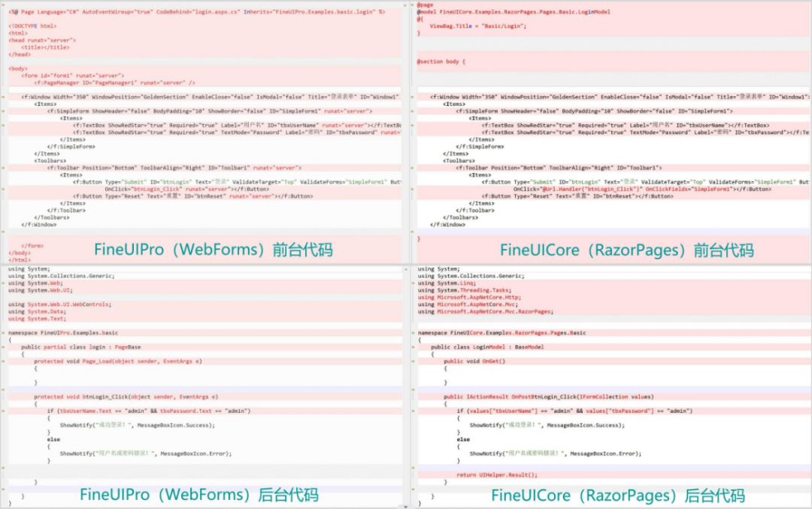Click the 'using System.Data;' line
The width and height of the screenshot is (812, 509).
pyautogui.click(x=38, y=312)
